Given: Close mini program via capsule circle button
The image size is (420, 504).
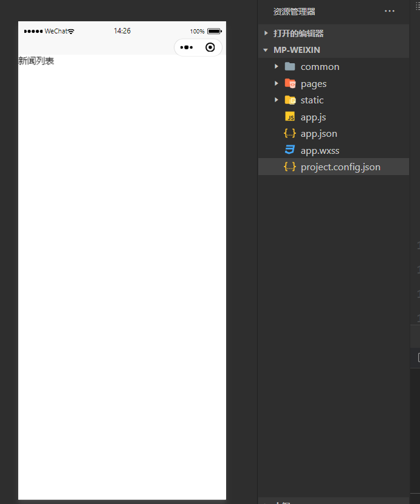Looking at the screenshot, I should [x=210, y=47].
